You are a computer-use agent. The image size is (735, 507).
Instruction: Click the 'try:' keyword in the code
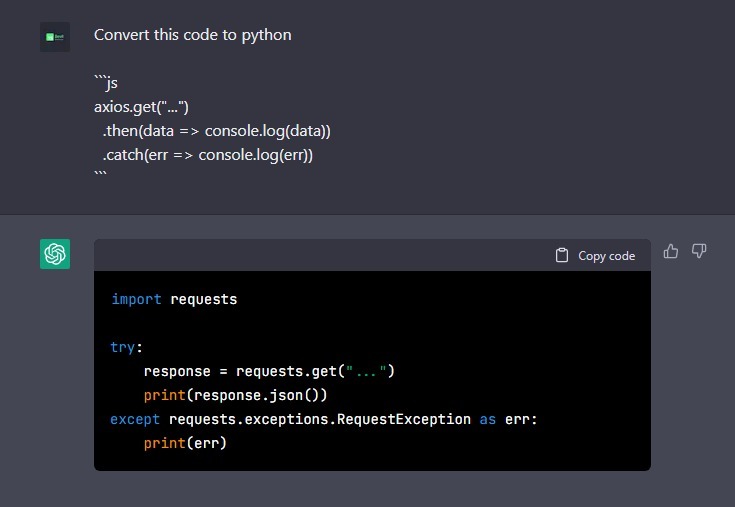click(126, 347)
